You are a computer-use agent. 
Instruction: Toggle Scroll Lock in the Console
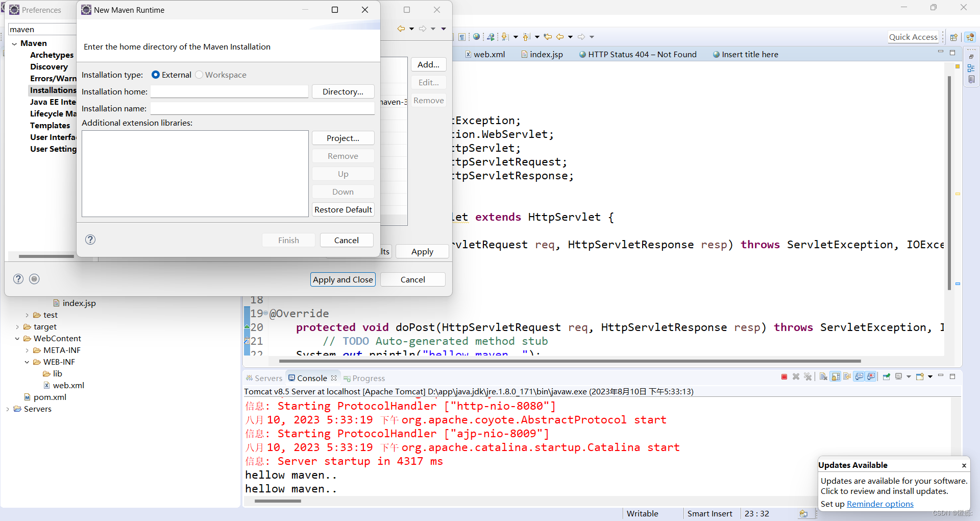836,377
